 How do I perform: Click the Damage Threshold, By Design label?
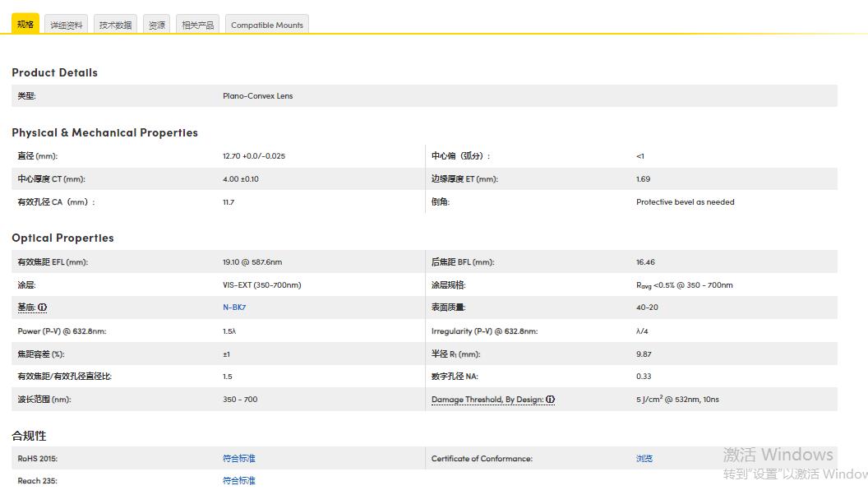pos(487,400)
